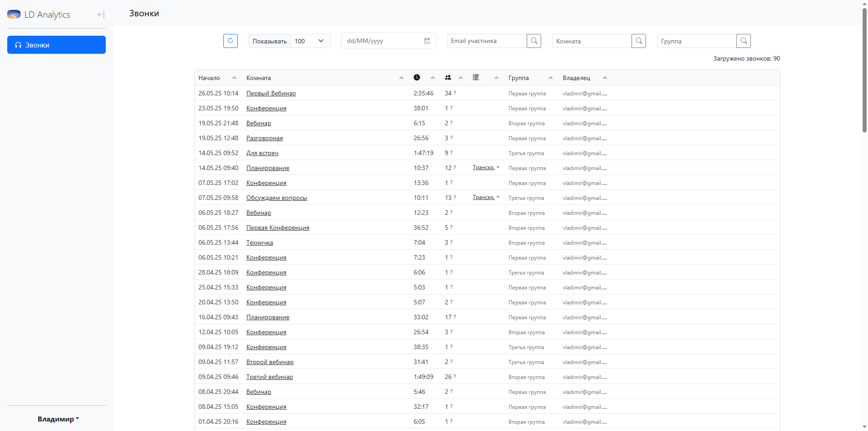868x431 pixels.
Task: Open the Владимир user menu
Action: (58, 419)
